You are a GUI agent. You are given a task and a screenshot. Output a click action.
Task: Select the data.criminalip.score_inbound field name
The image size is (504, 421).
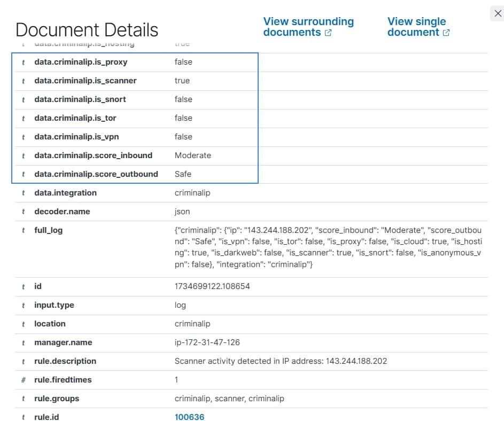pyautogui.click(x=93, y=155)
